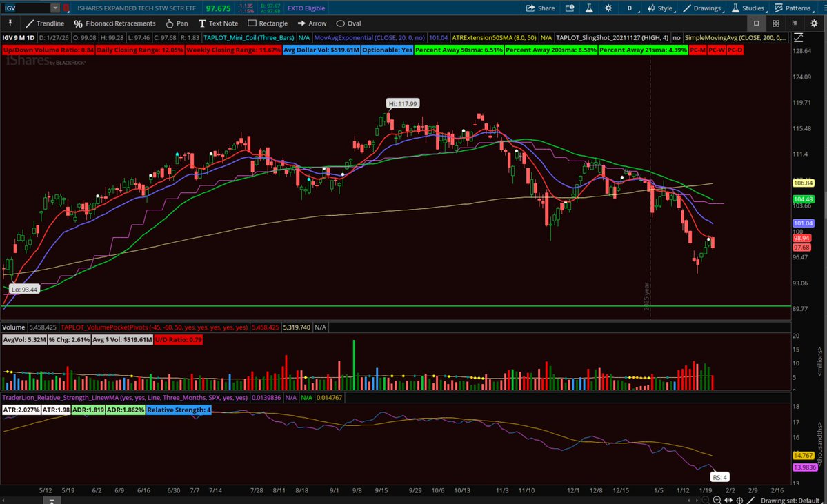Viewport: 827px width, 504px height.
Task: Click the diagonal line drawing icon at bottom
Action: pos(750,500)
